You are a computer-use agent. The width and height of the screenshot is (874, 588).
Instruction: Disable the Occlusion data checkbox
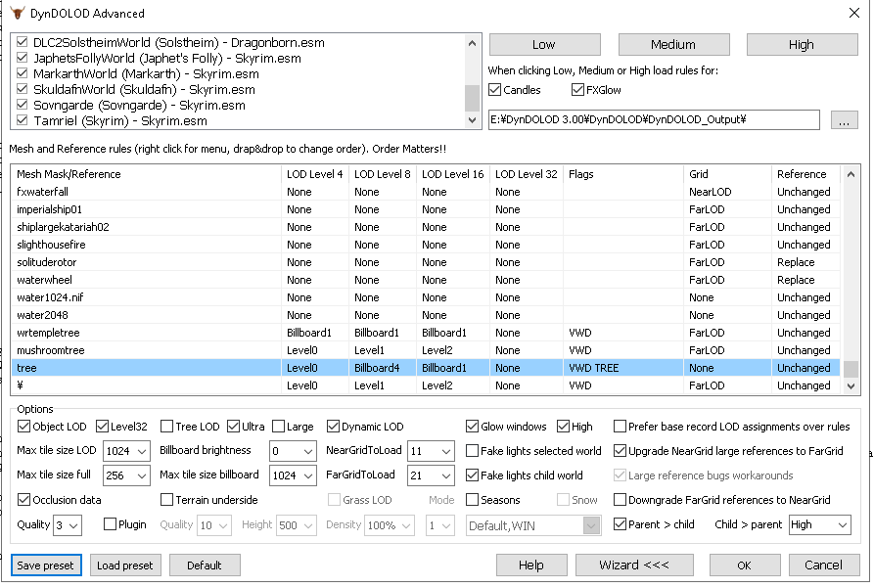point(23,499)
